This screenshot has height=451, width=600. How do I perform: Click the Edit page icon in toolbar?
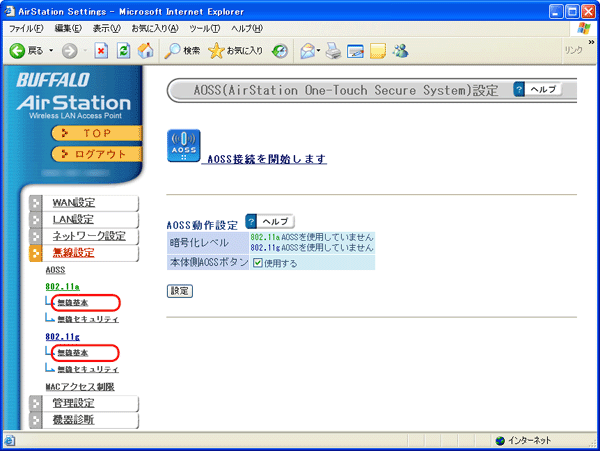point(355,51)
